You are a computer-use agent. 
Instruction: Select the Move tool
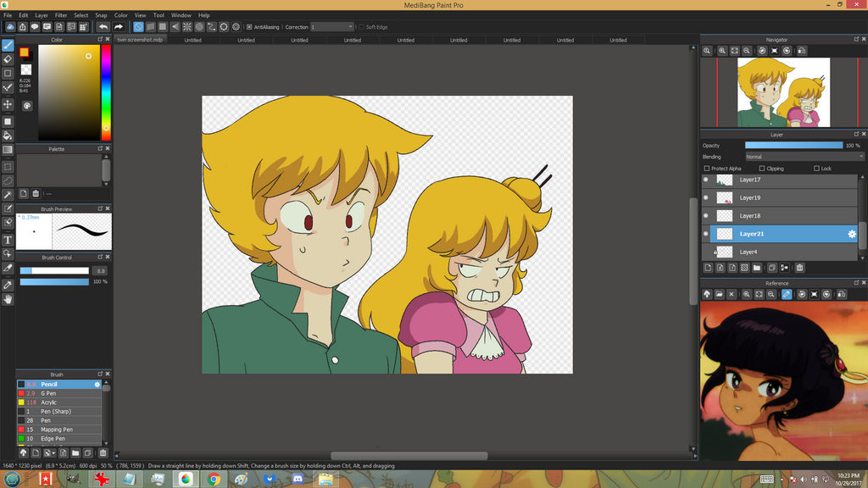coord(8,104)
